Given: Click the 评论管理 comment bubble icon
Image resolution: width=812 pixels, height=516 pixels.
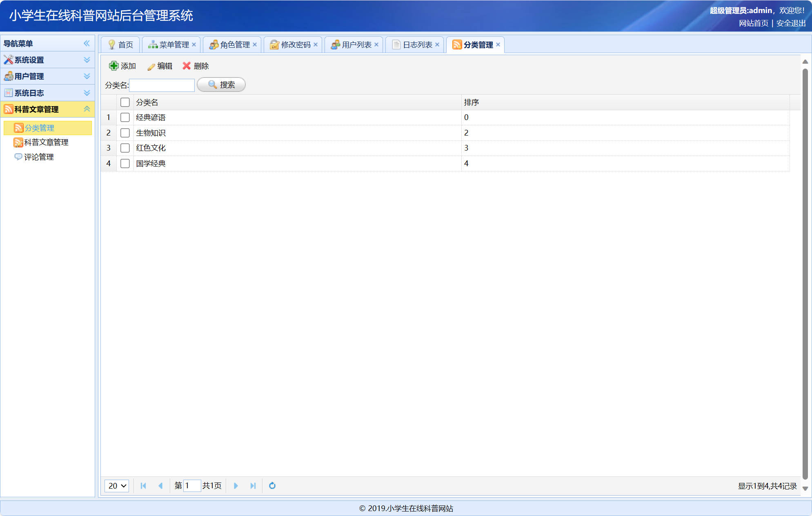Looking at the screenshot, I should pyautogui.click(x=18, y=157).
